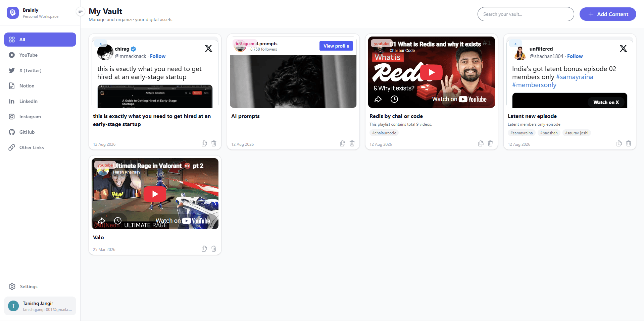
Task: Open the Ultimate Rage in Valorant title
Action: [158, 166]
